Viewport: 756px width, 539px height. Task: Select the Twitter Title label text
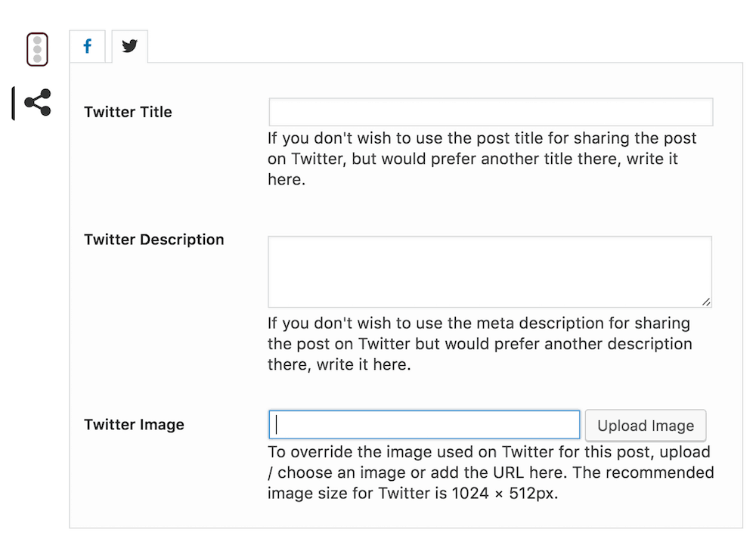[x=127, y=111]
